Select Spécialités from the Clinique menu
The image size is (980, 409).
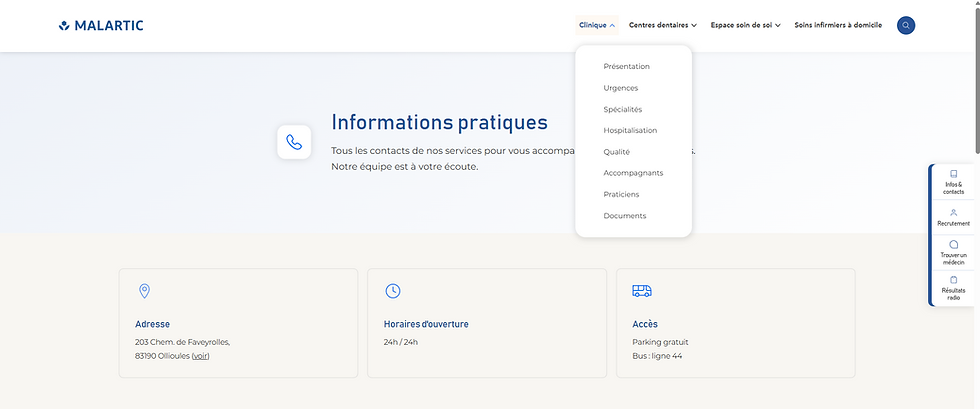pyautogui.click(x=622, y=109)
